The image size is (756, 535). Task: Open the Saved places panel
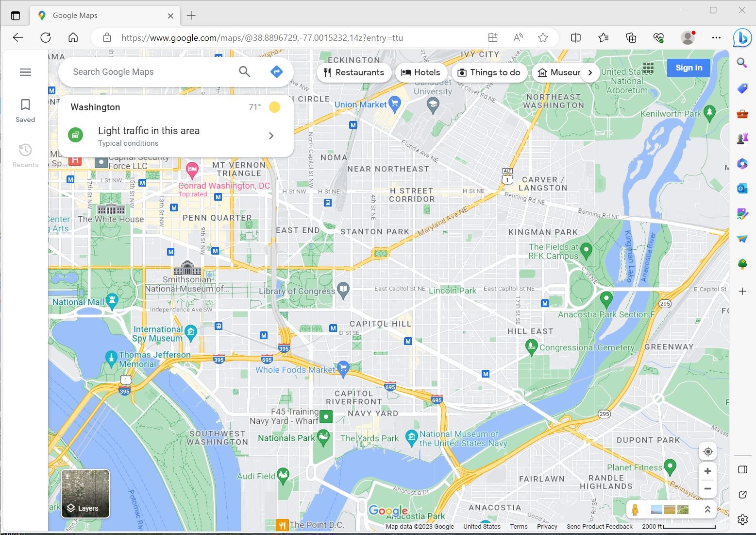(x=25, y=110)
